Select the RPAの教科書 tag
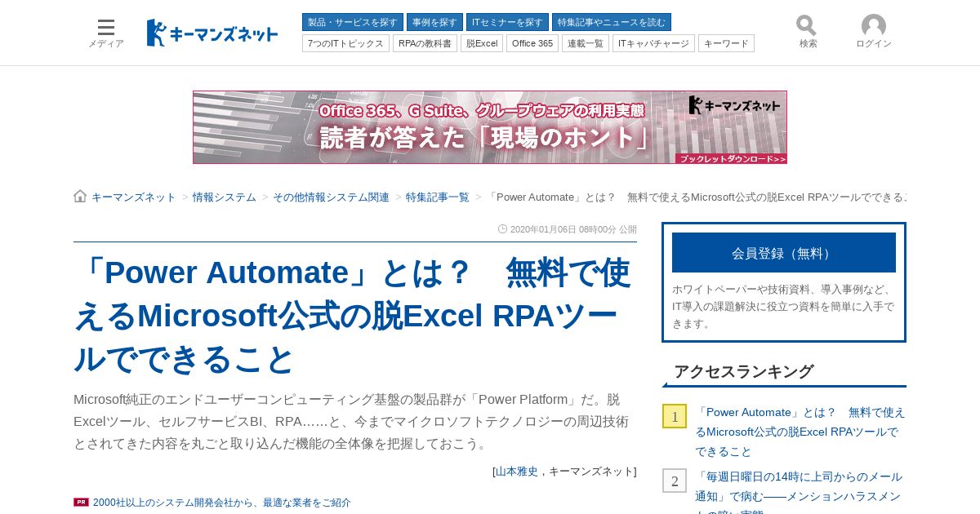The image size is (980, 514). click(x=425, y=43)
